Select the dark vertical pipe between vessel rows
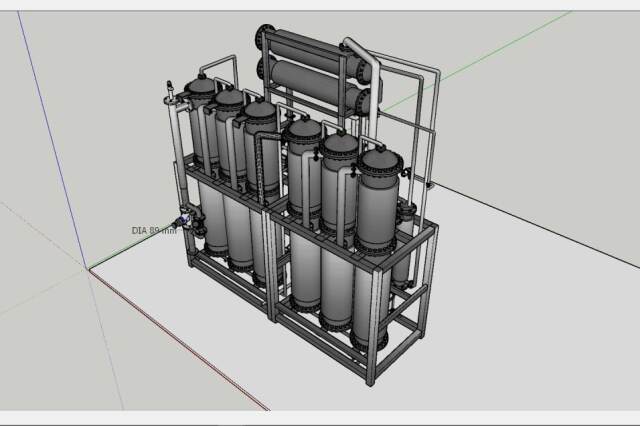 pyautogui.click(x=259, y=165)
